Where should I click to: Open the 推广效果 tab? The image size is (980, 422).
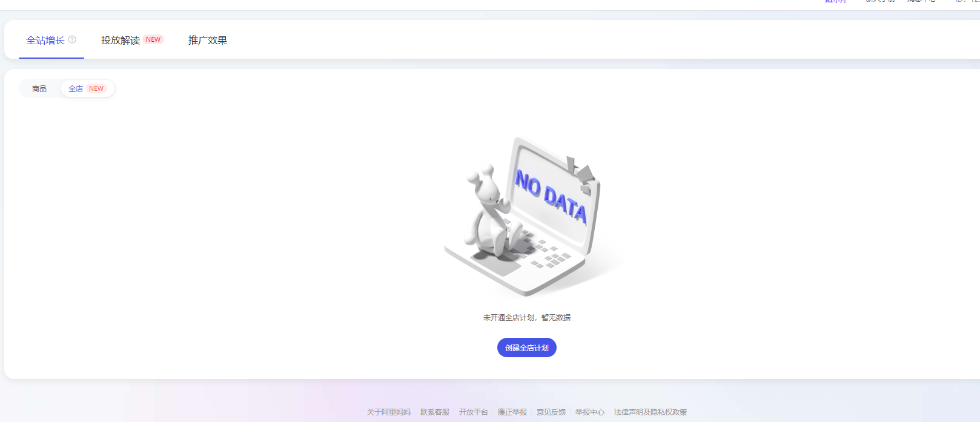point(208,40)
